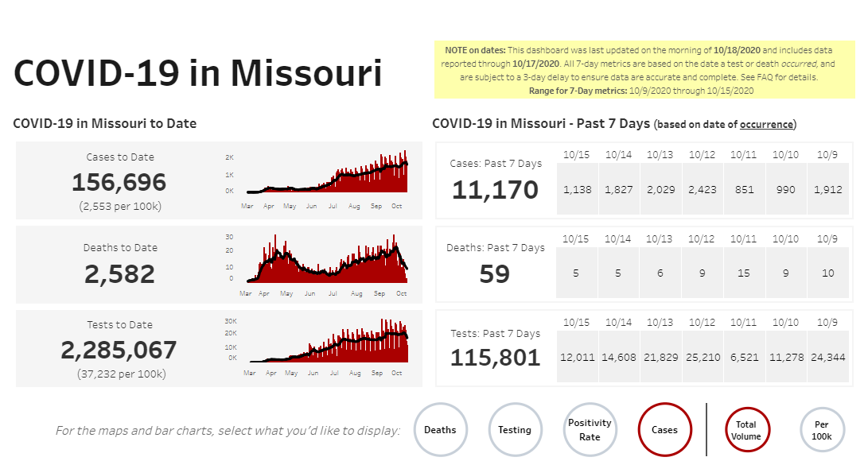Click the Tests Past 7 Days total 115,801
This screenshot has width=868, height=461.
click(495, 358)
